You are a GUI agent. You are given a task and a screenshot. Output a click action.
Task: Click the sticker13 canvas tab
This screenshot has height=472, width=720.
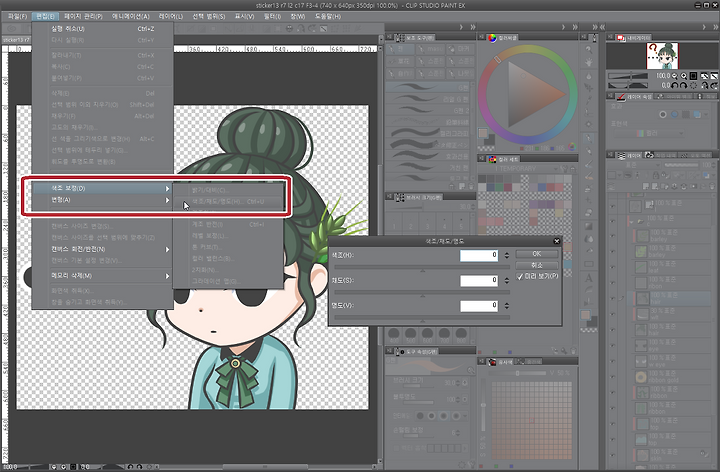[16, 40]
